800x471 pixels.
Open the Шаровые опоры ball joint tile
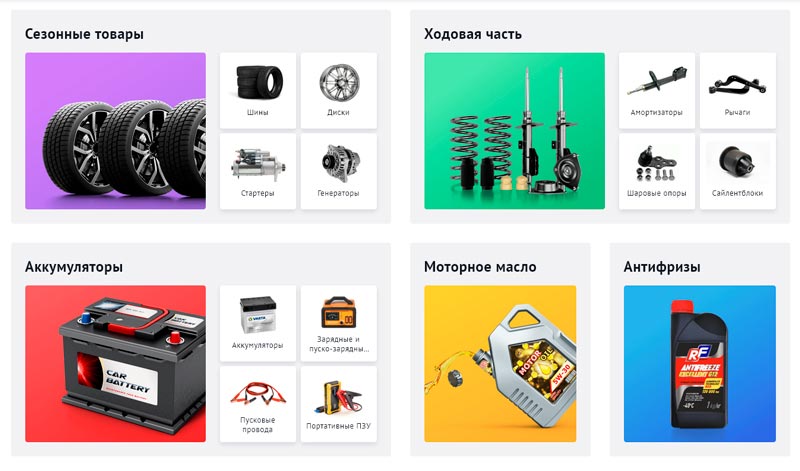pyautogui.click(x=657, y=171)
